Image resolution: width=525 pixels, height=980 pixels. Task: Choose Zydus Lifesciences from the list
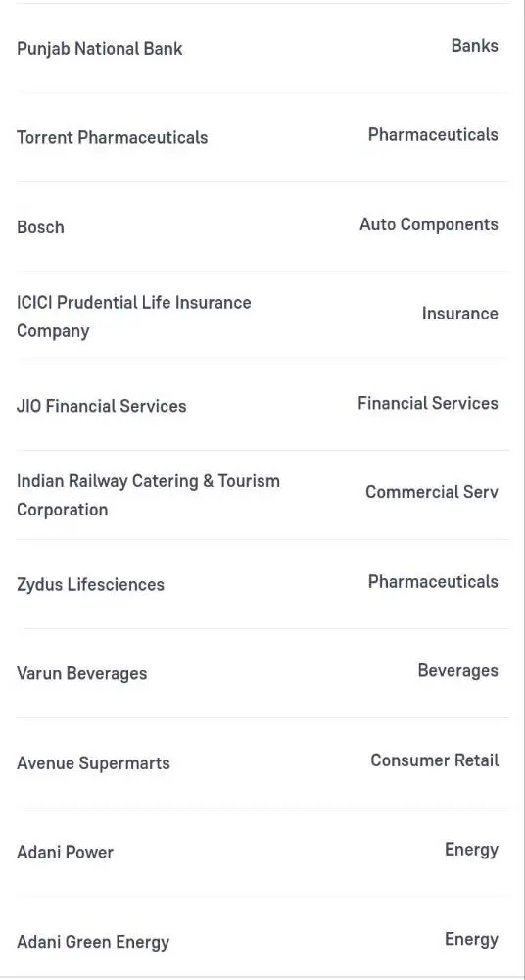point(91,584)
